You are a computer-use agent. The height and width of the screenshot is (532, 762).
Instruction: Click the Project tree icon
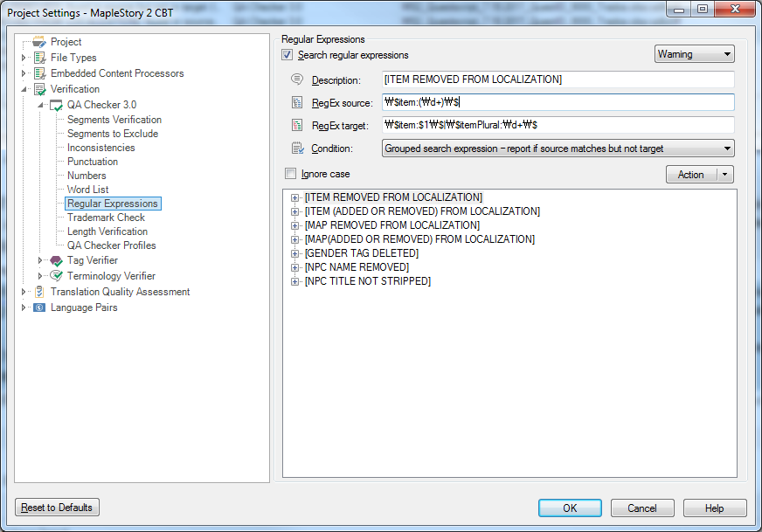pos(39,42)
